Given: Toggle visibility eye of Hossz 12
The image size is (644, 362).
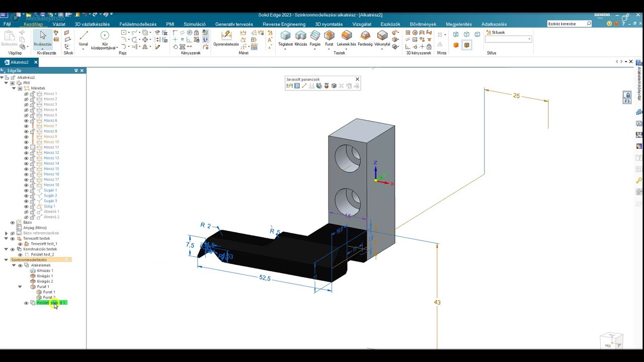Looking at the screenshot, I should [26, 153].
